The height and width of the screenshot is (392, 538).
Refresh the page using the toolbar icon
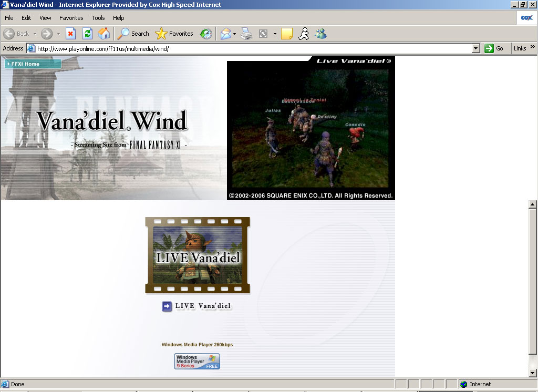(x=87, y=34)
